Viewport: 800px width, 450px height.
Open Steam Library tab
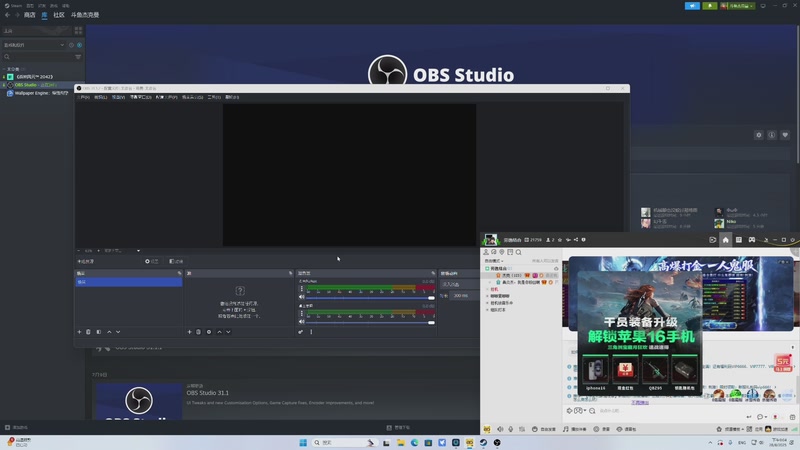click(44, 15)
